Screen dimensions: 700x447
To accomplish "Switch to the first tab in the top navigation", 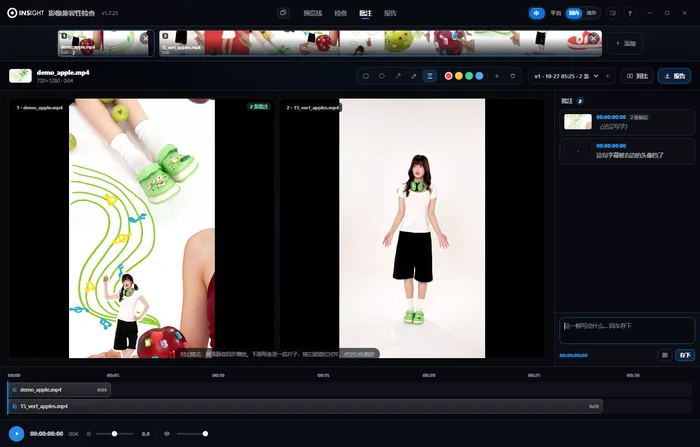I will click(312, 13).
